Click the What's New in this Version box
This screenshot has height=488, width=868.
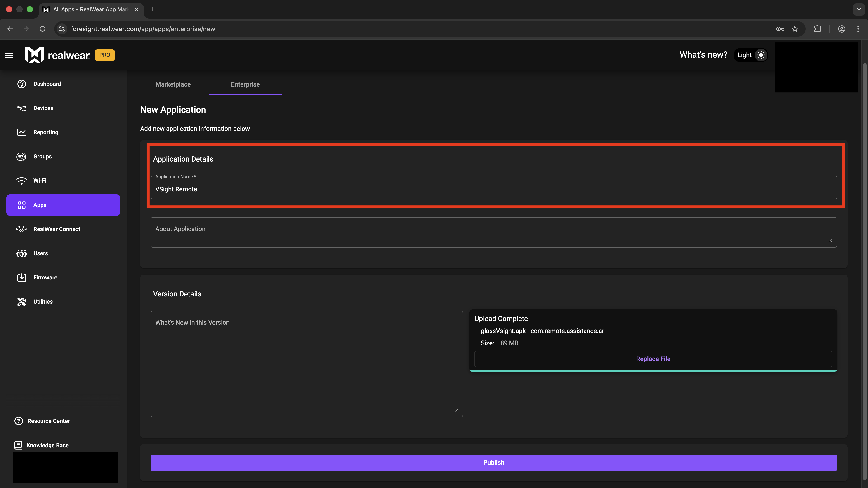(307, 364)
